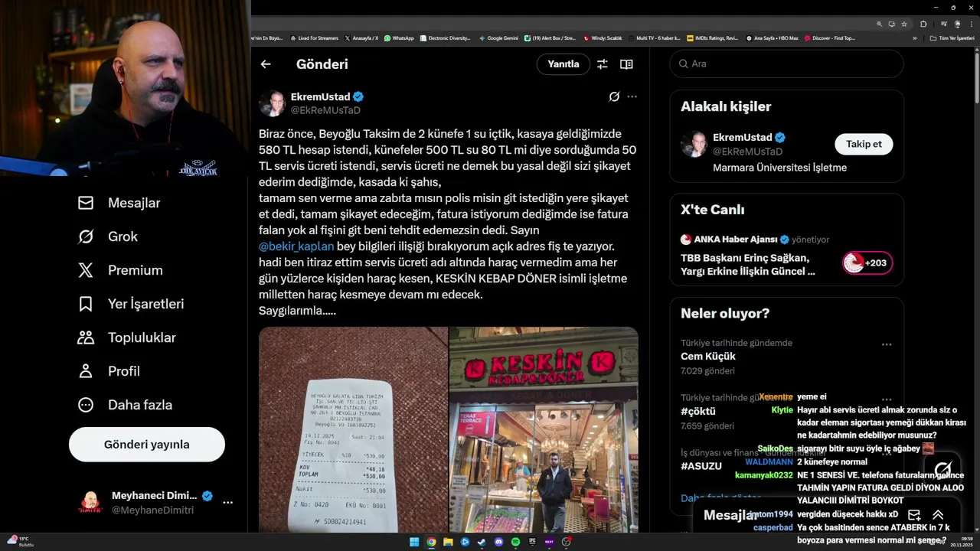
Task: Open the Chrome three-dot menu
Action: (x=970, y=24)
